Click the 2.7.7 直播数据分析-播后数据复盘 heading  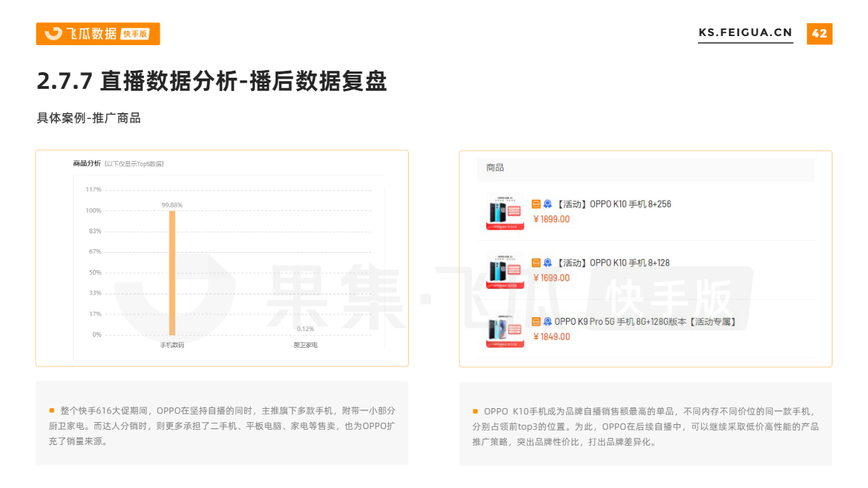tap(212, 81)
